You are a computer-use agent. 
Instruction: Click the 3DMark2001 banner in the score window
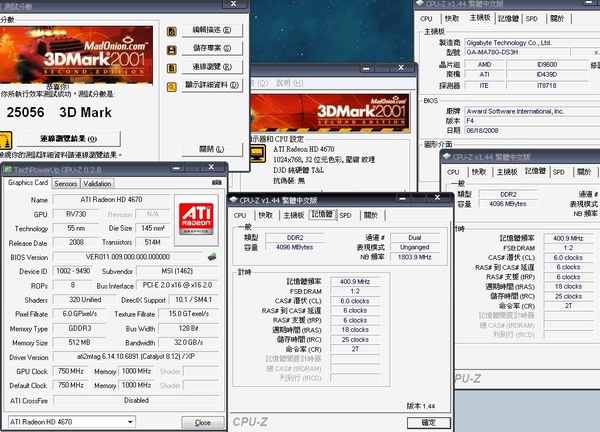[x=77, y=55]
